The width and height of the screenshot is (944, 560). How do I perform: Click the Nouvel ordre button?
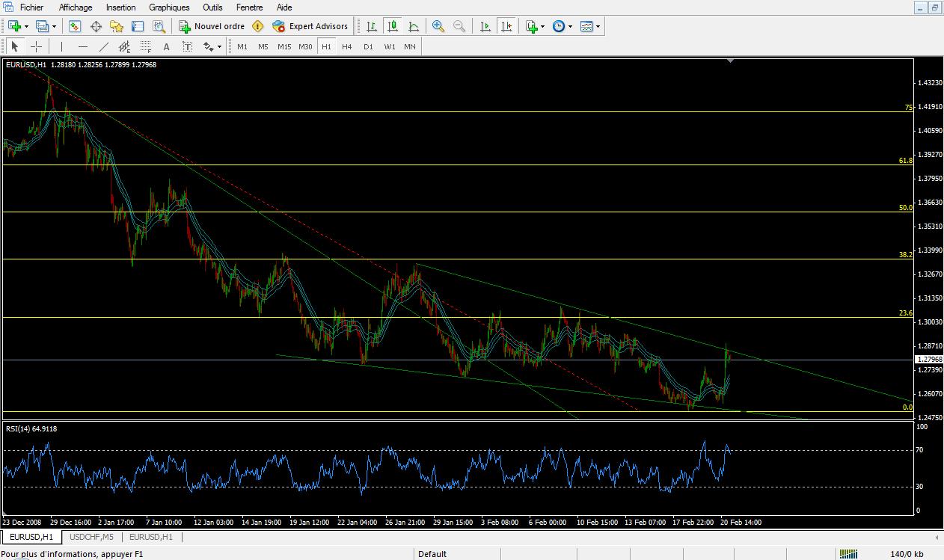point(212,26)
